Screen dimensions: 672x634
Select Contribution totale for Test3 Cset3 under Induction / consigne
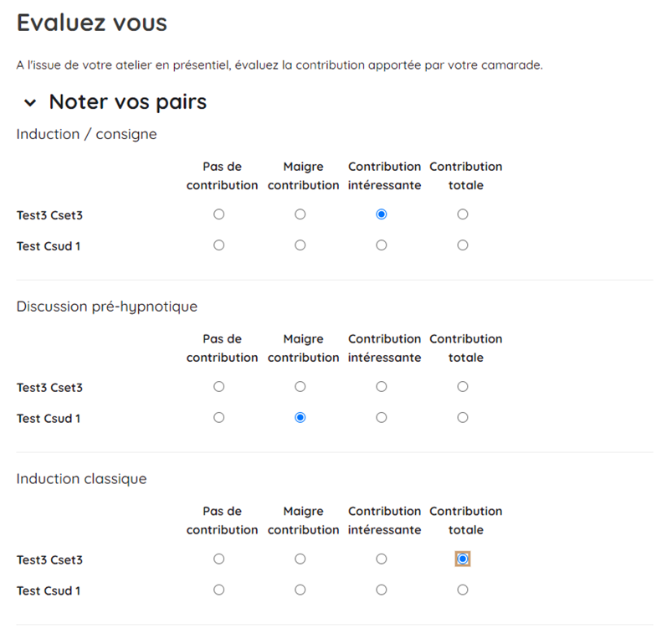point(463,214)
